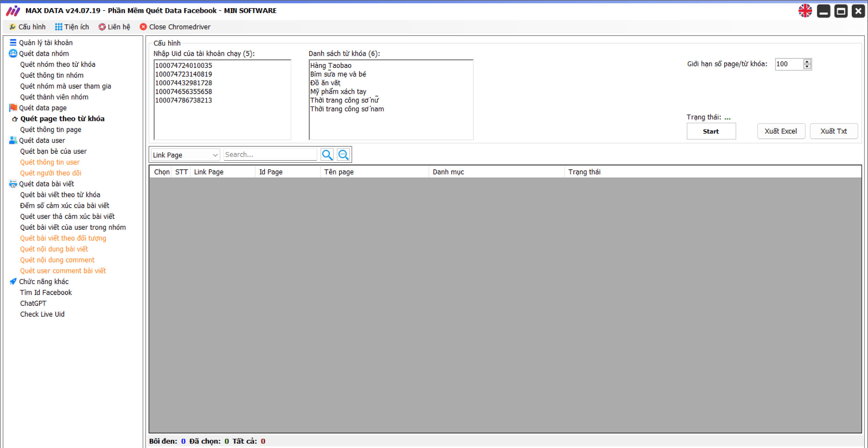Image resolution: width=868 pixels, height=448 pixels.
Task: Click the search magnifier icon button
Action: pos(327,154)
